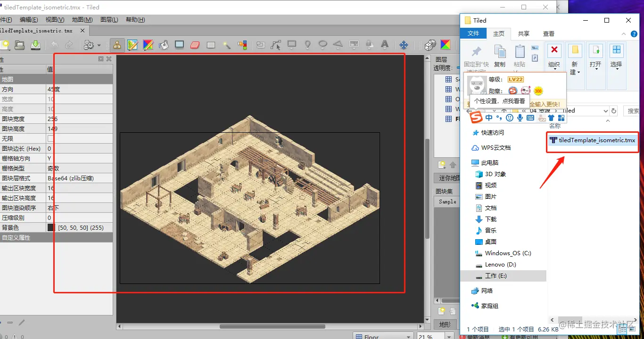Click the Undo arrow in toolbar
This screenshot has height=339, width=644.
[55, 45]
